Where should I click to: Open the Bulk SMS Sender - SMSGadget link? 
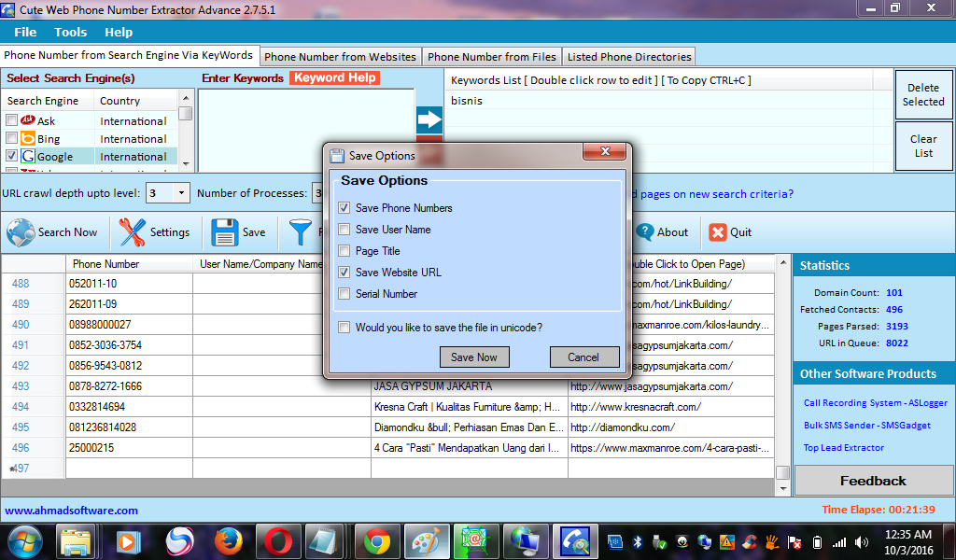pos(866,426)
